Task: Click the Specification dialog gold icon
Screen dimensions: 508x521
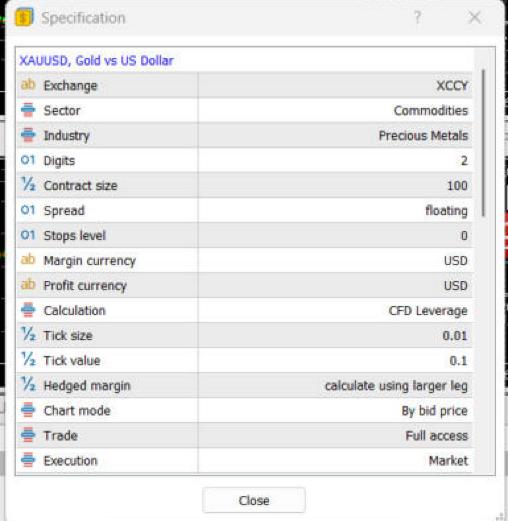Action: tap(24, 17)
